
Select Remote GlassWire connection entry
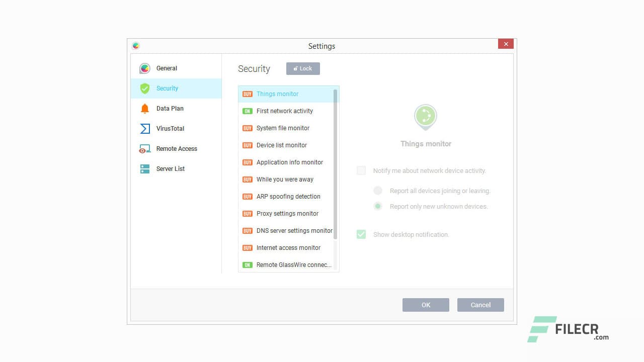tap(294, 264)
